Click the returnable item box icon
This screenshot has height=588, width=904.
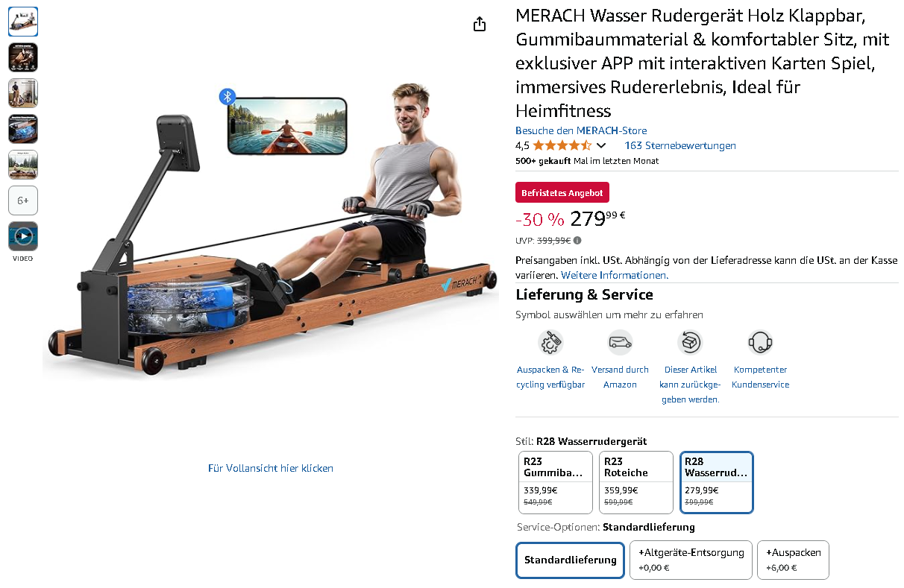click(x=690, y=343)
